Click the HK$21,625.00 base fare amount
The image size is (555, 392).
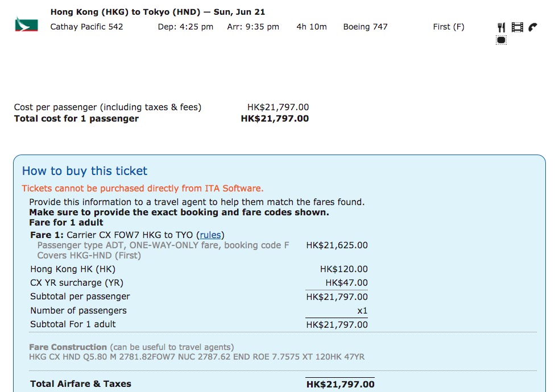tap(337, 245)
